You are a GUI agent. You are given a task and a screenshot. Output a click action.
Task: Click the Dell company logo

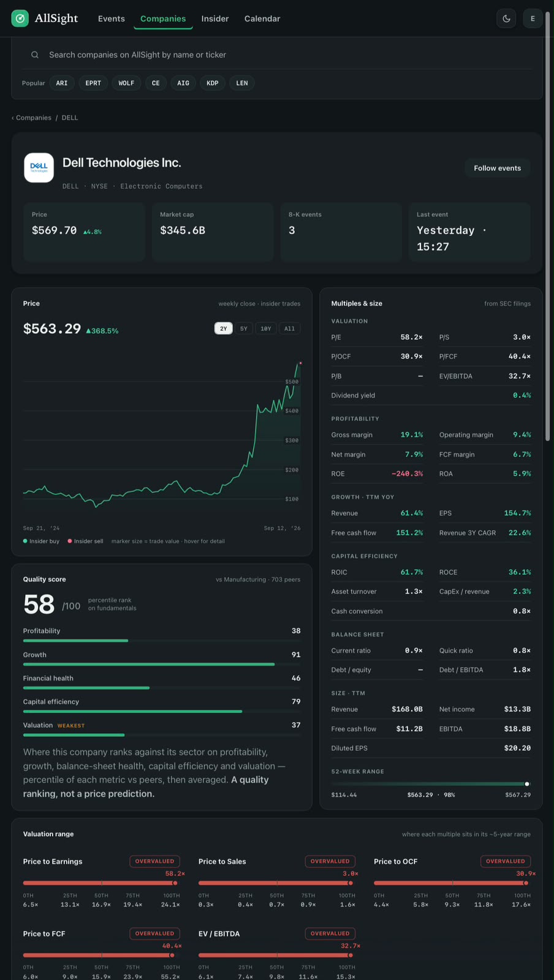(39, 167)
